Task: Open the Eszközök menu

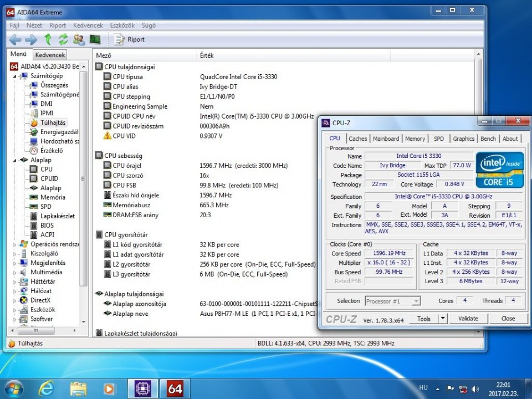Action: coord(121,25)
